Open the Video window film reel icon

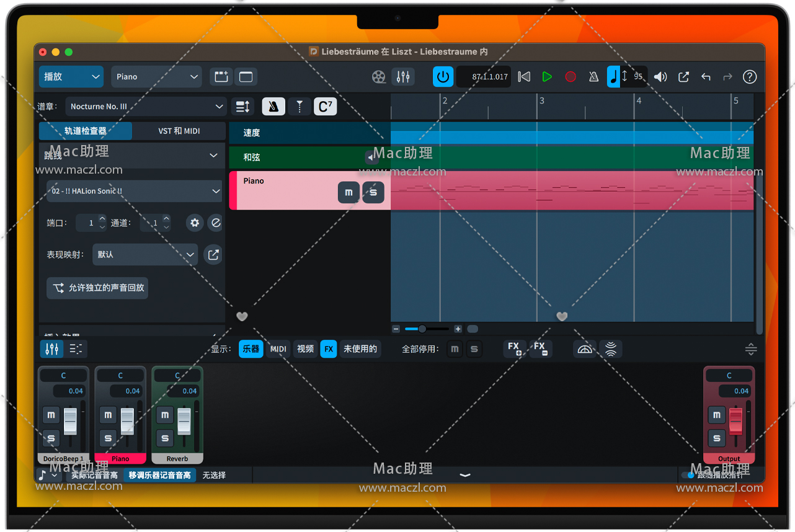[x=379, y=77]
